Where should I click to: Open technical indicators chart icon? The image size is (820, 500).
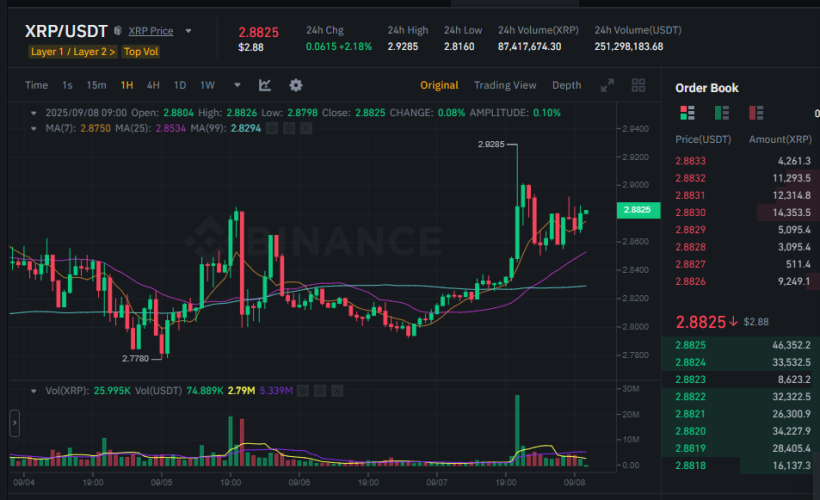[x=265, y=85]
